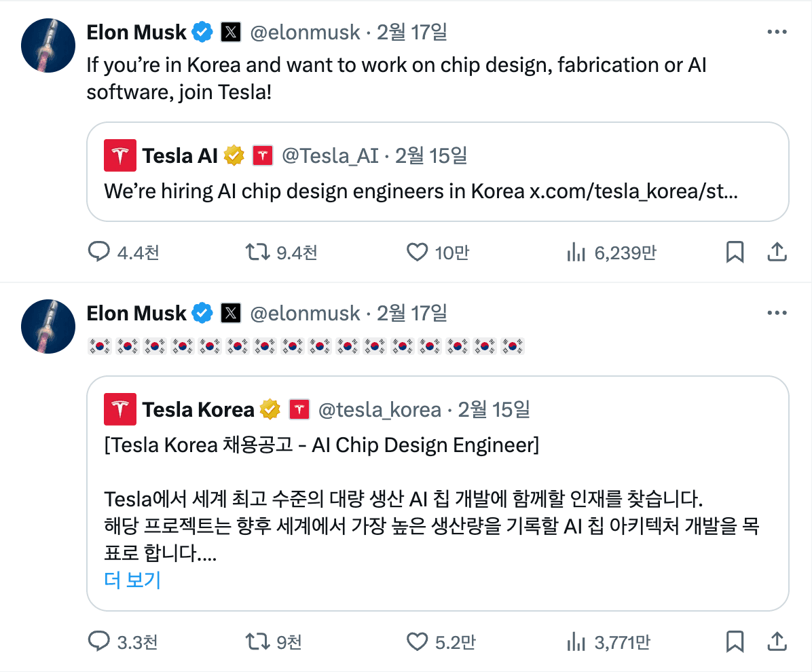This screenshot has height=672, width=812.
Task: Expand quoted post with '더 보기'
Action: point(132,580)
